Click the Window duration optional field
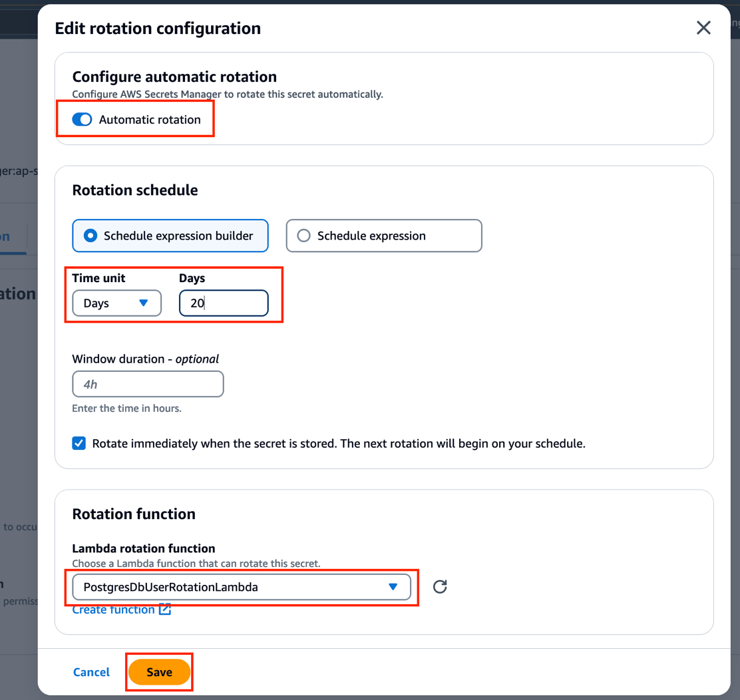The width and height of the screenshot is (740, 700). pyautogui.click(x=148, y=383)
